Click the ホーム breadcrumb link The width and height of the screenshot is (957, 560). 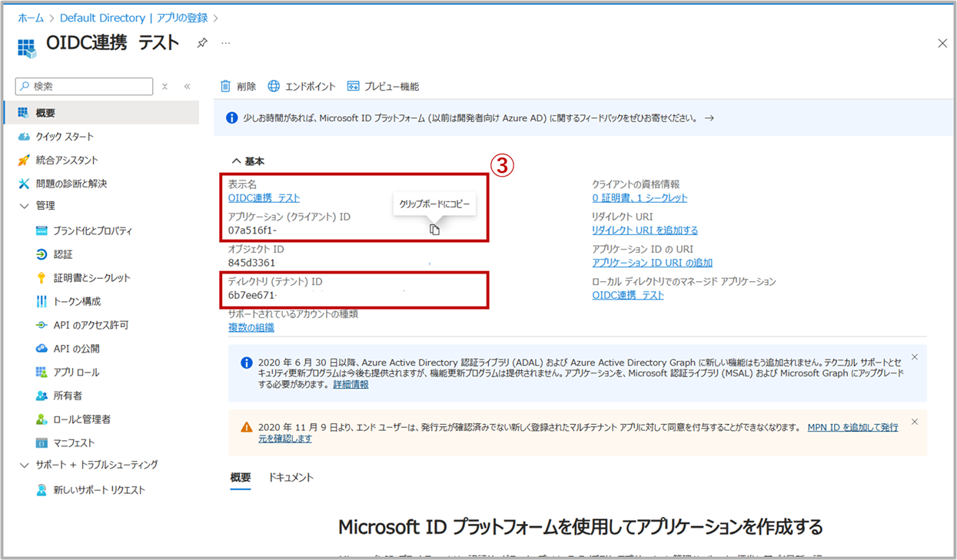click(31, 18)
